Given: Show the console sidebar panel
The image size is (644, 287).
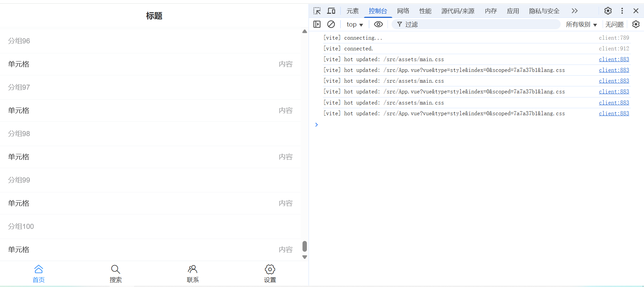Looking at the screenshot, I should [317, 24].
